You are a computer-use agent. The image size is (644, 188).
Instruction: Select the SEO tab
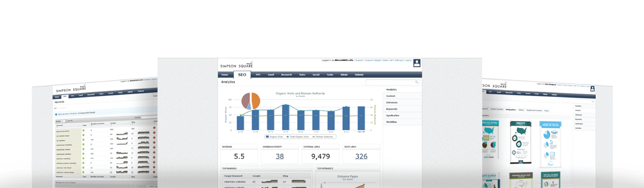(x=242, y=75)
